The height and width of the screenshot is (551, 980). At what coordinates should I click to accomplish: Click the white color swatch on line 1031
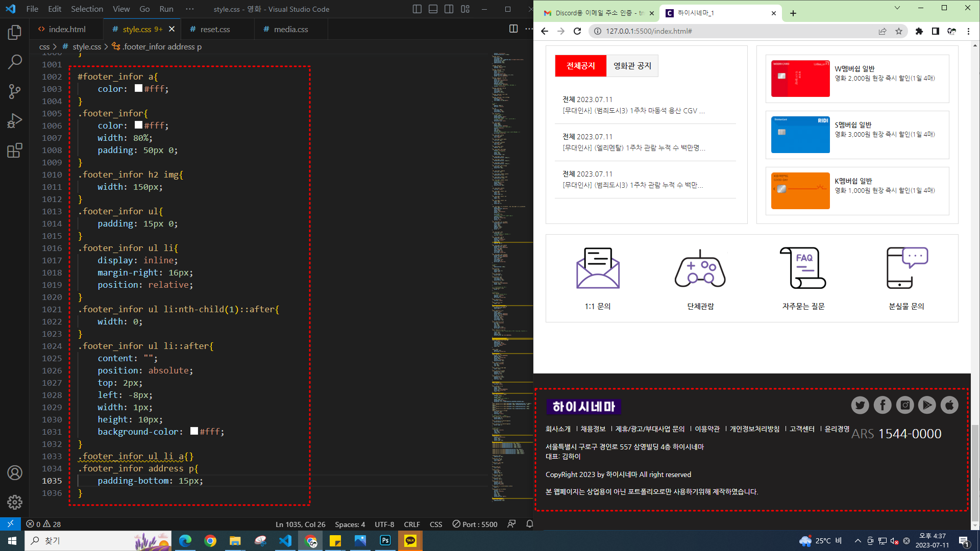click(194, 431)
